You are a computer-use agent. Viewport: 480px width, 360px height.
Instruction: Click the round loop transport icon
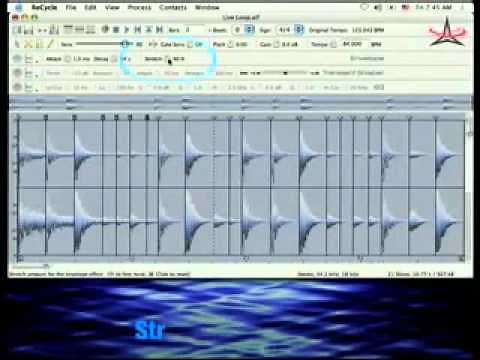pyautogui.click(x=105, y=30)
